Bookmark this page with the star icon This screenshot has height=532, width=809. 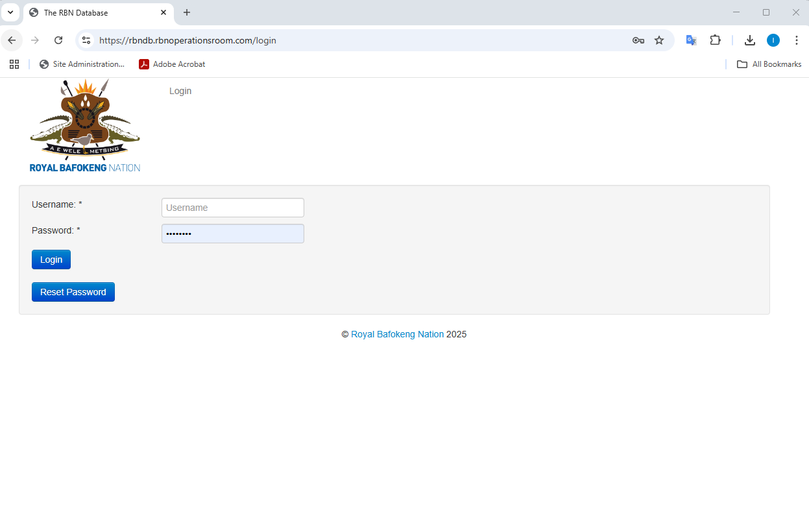659,40
